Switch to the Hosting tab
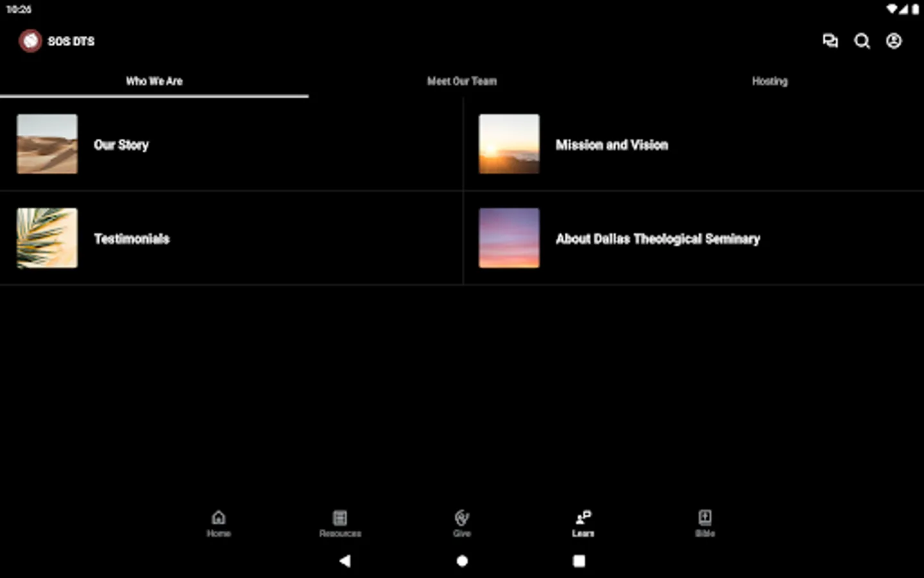The height and width of the screenshot is (578, 924). (769, 81)
